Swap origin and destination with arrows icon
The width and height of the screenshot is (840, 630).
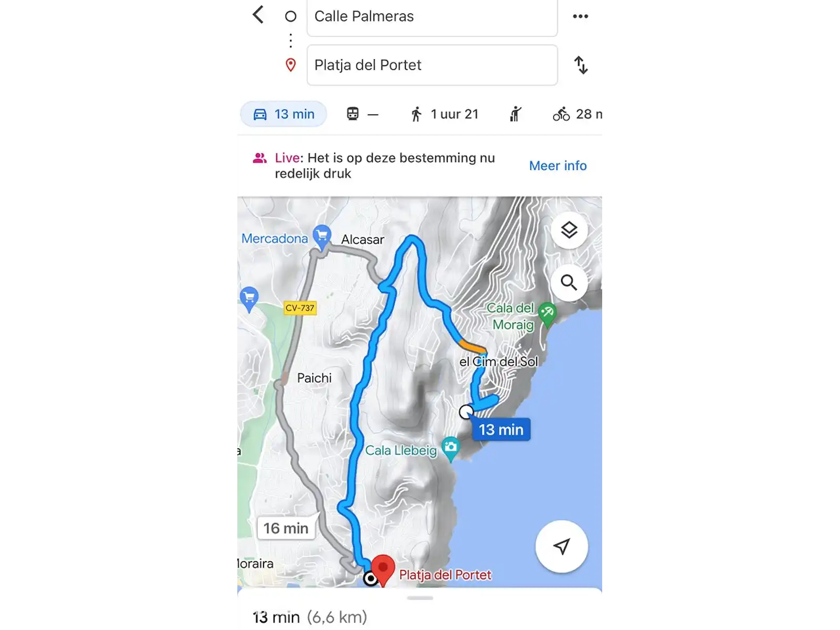tap(581, 65)
